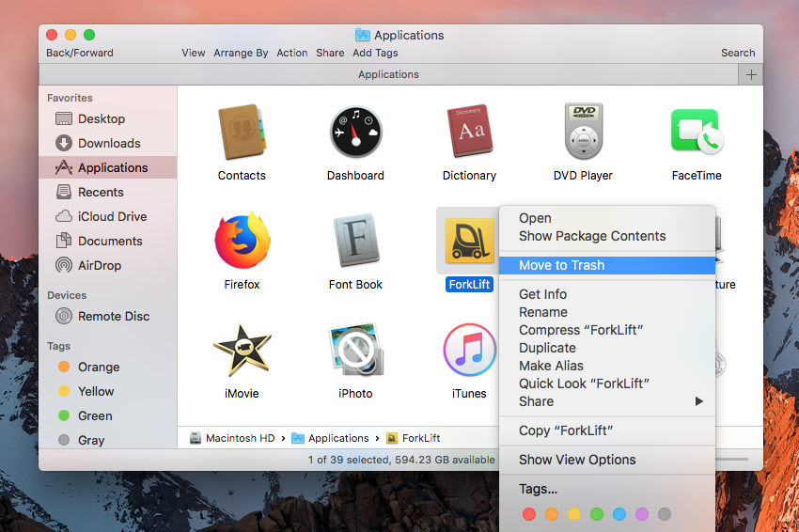Click Back/Forward in the toolbar

point(80,53)
